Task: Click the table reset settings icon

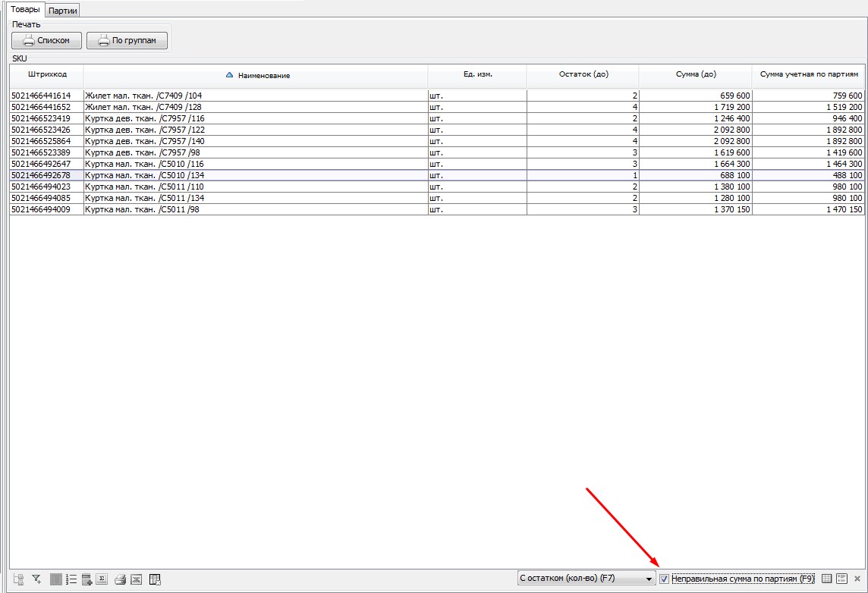Action: point(155,579)
